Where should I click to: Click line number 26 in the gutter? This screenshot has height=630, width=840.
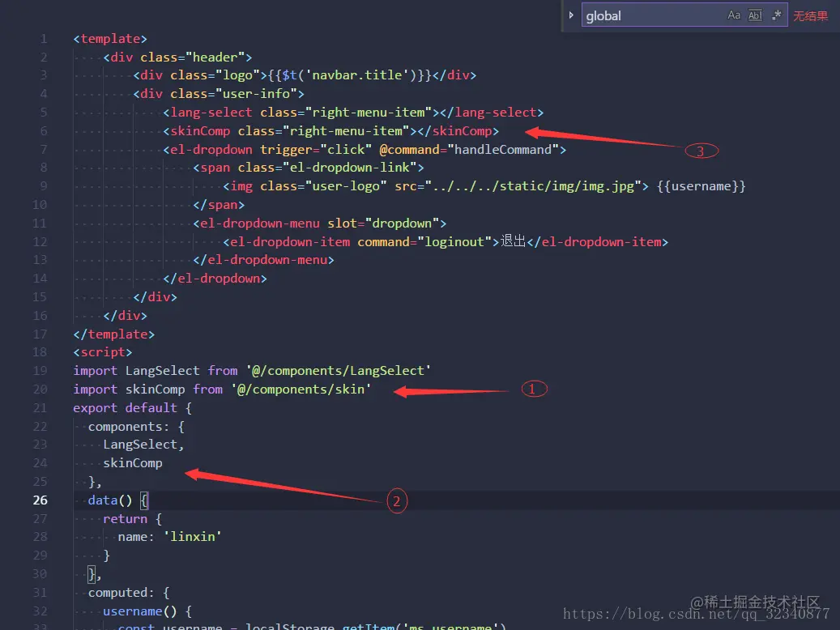pyautogui.click(x=41, y=500)
